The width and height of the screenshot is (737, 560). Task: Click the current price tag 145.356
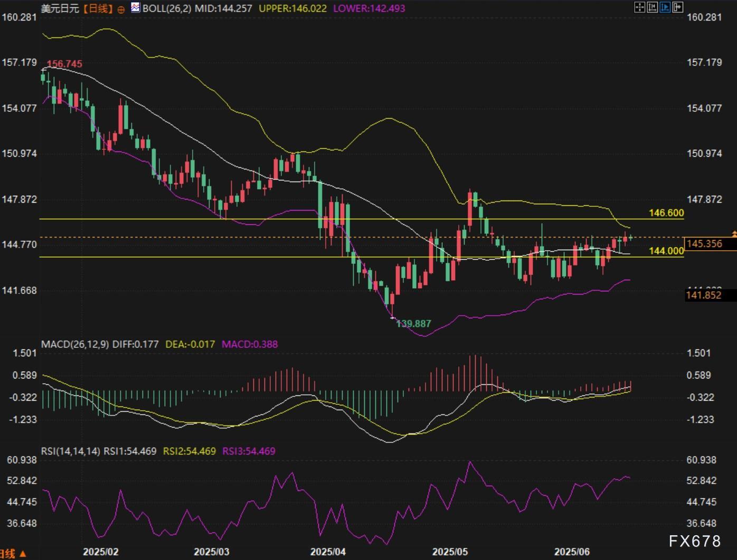pos(705,244)
